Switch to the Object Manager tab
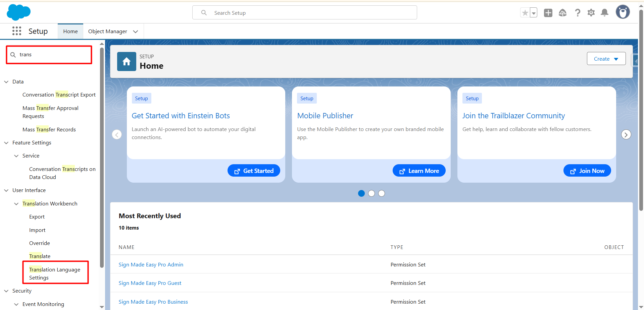 (108, 32)
